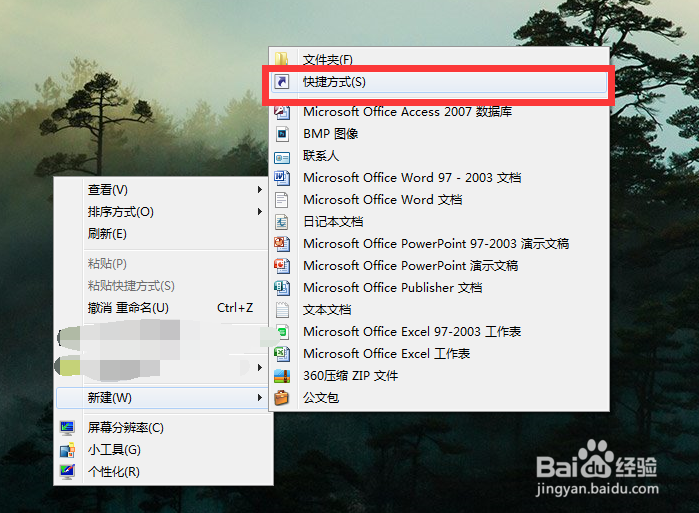Click the 公文包 briefcase icon
699x513 pixels.
point(282,398)
